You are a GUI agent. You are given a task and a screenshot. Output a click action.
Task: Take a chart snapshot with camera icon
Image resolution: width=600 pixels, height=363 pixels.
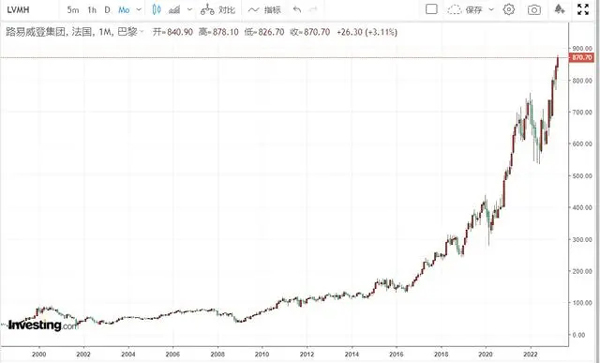(534, 10)
